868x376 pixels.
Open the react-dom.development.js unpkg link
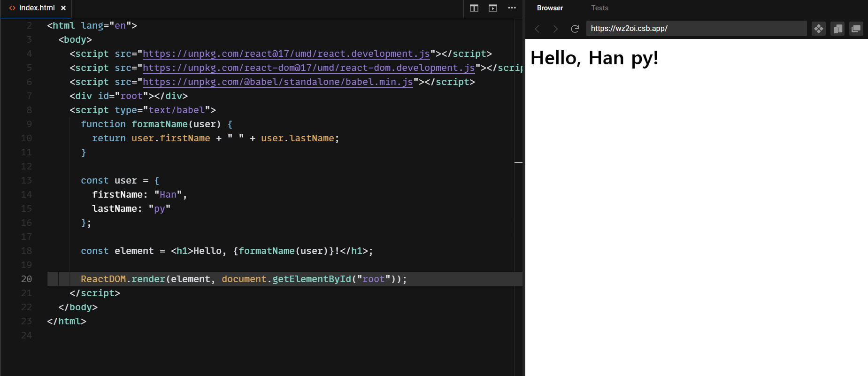click(309, 68)
